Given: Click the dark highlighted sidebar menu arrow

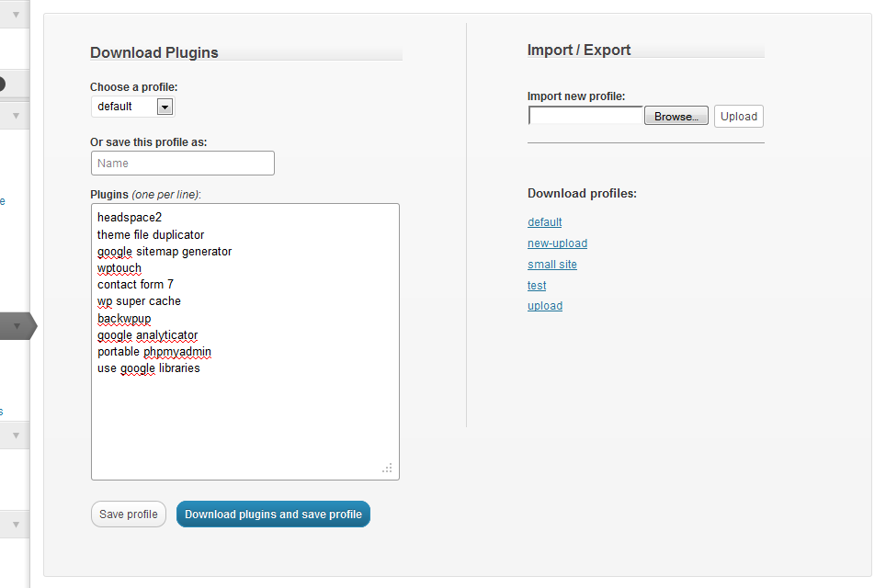Looking at the screenshot, I should [x=17, y=326].
